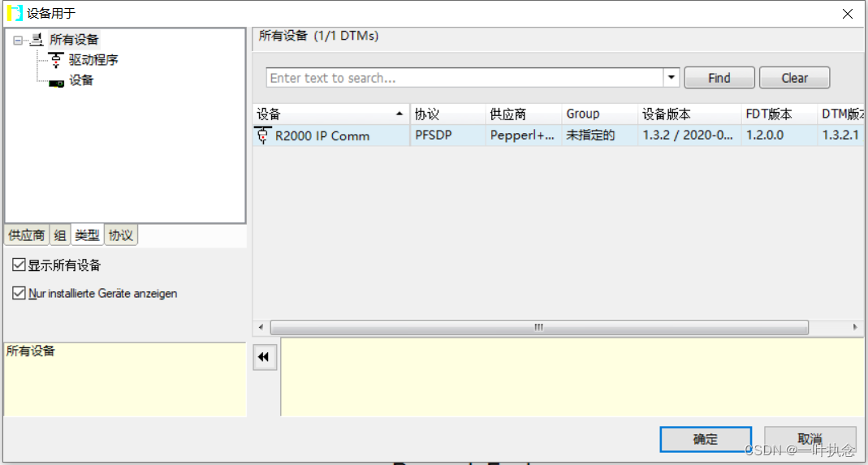Cancel with the 取消 button
This screenshot has height=465, width=868.
[x=810, y=440]
